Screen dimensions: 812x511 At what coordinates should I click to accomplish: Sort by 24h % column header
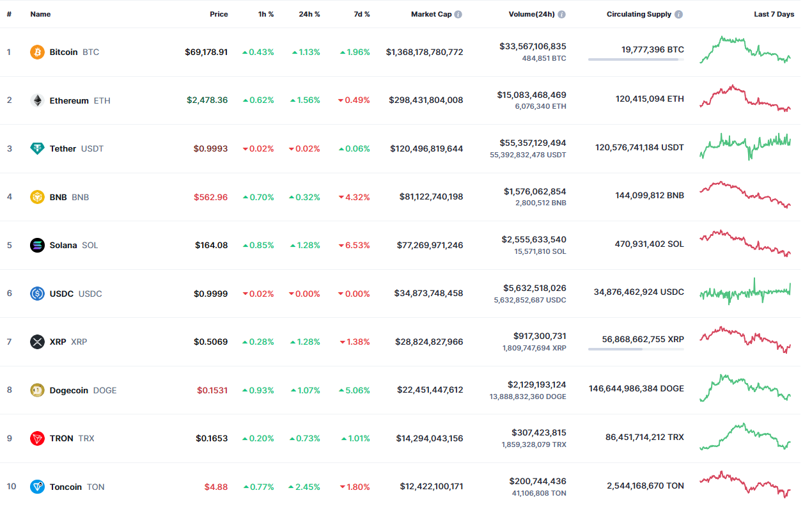(x=309, y=14)
